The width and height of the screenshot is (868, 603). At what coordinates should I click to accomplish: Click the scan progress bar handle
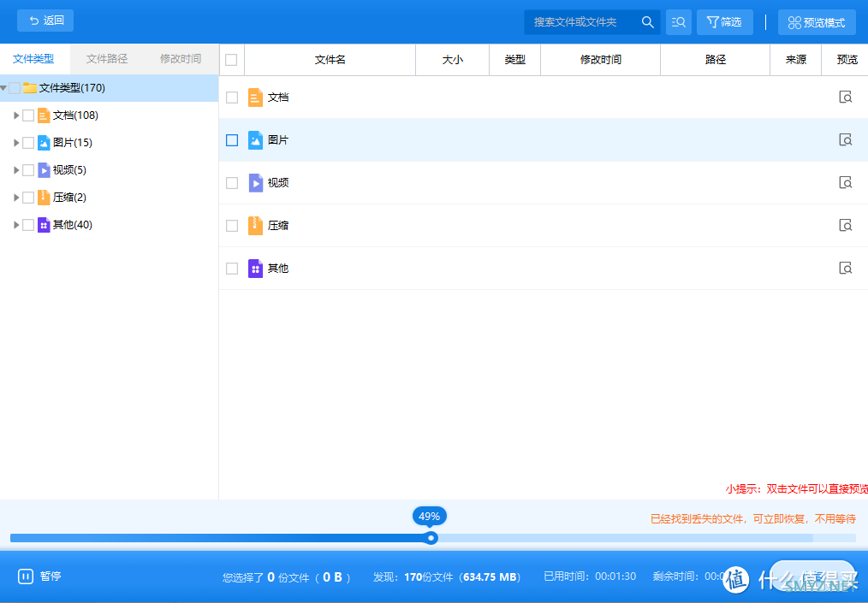tap(431, 538)
